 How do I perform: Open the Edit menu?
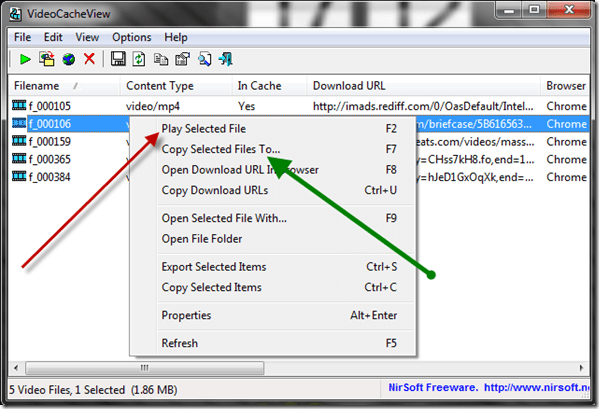coord(53,37)
